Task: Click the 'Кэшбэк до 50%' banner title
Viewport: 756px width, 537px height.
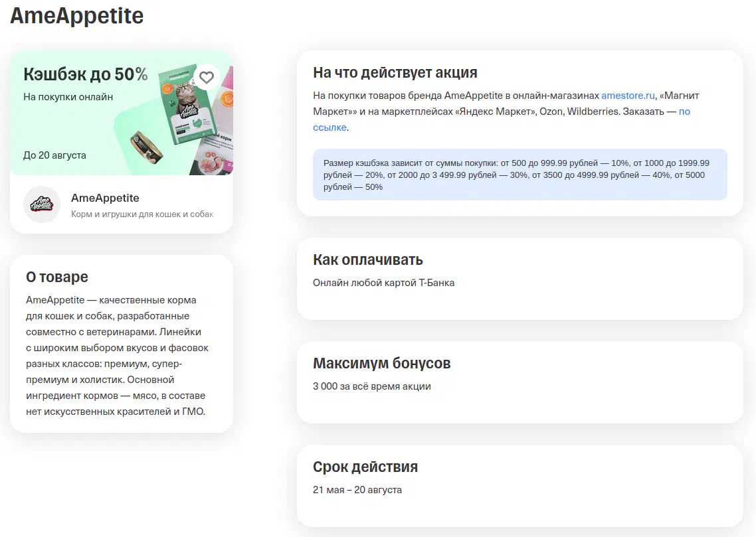Action: pyautogui.click(x=86, y=74)
